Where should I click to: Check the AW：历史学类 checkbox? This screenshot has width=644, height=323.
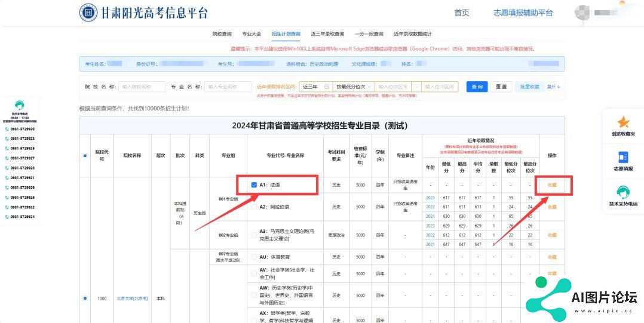pyautogui.click(x=254, y=296)
